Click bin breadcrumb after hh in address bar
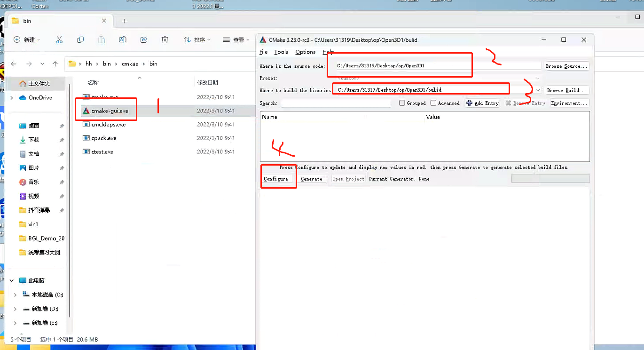The width and height of the screenshot is (644, 350). 107,64
